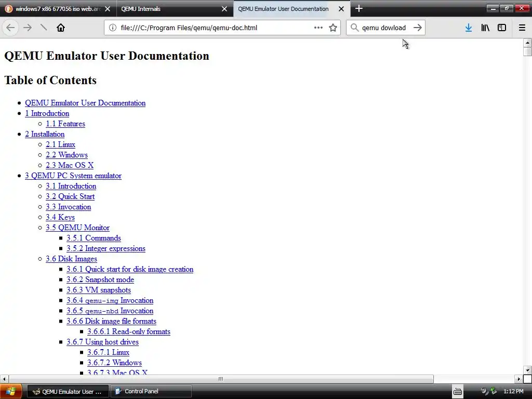Go to 3.6 Disk Images section
This screenshot has height=399, width=532.
[72, 259]
